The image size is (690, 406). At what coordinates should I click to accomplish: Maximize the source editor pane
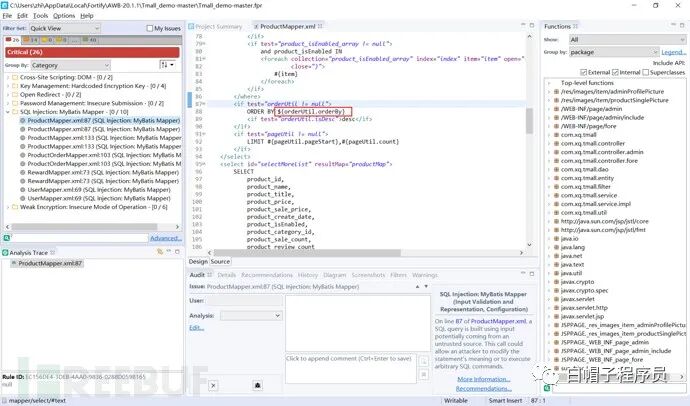coord(532,25)
